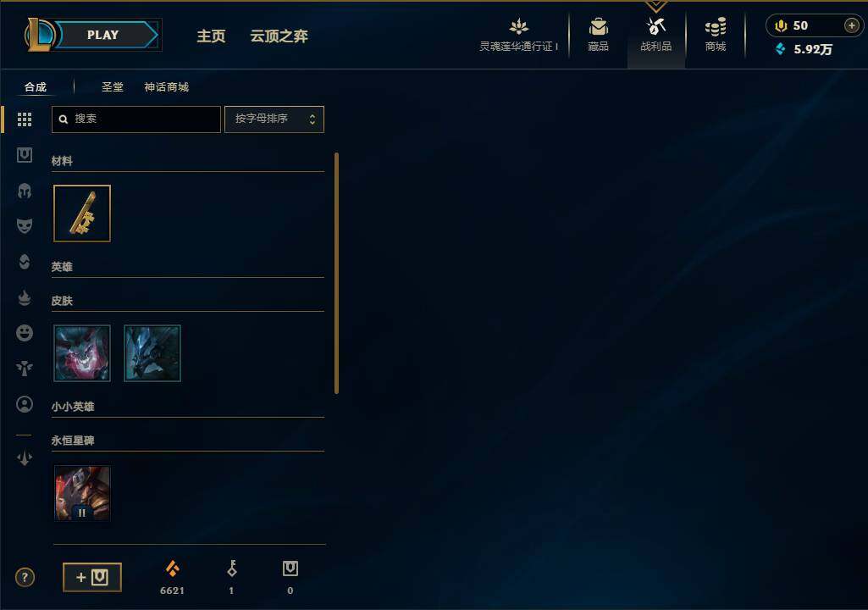Go to 云顶之弈 in top navigation
The height and width of the screenshot is (610, 868).
point(279,36)
